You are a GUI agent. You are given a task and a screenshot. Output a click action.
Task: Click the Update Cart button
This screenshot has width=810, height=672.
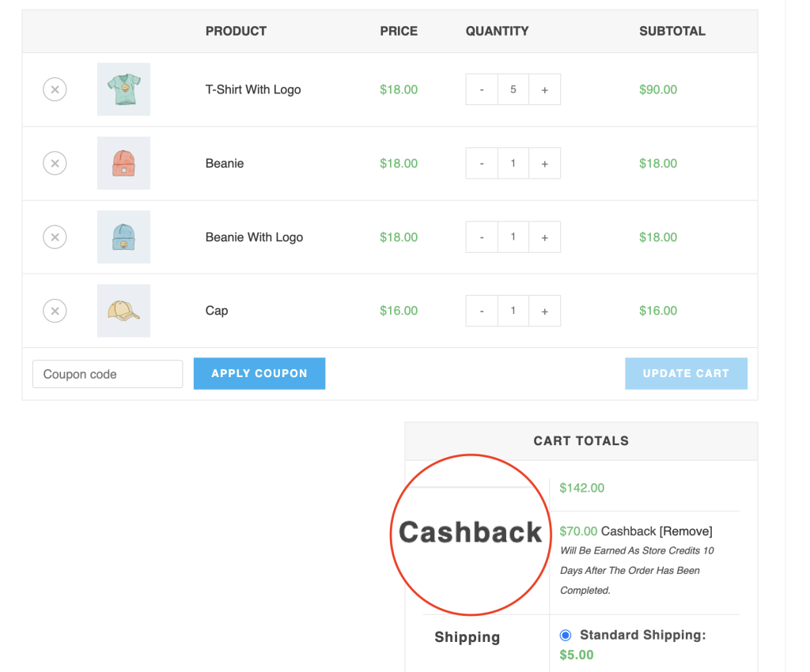[686, 373]
